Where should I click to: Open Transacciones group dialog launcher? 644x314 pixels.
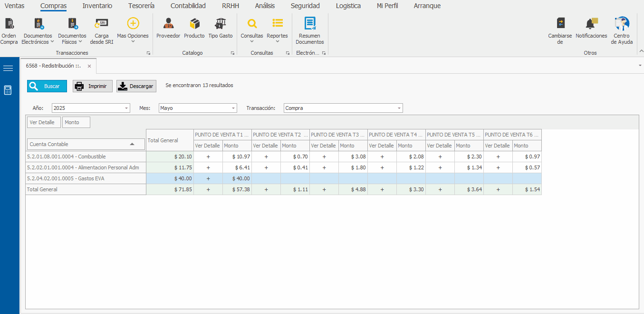tap(148, 53)
